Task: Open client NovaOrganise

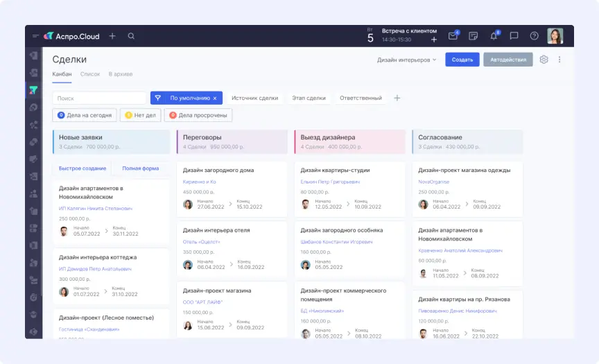Action: point(433,182)
